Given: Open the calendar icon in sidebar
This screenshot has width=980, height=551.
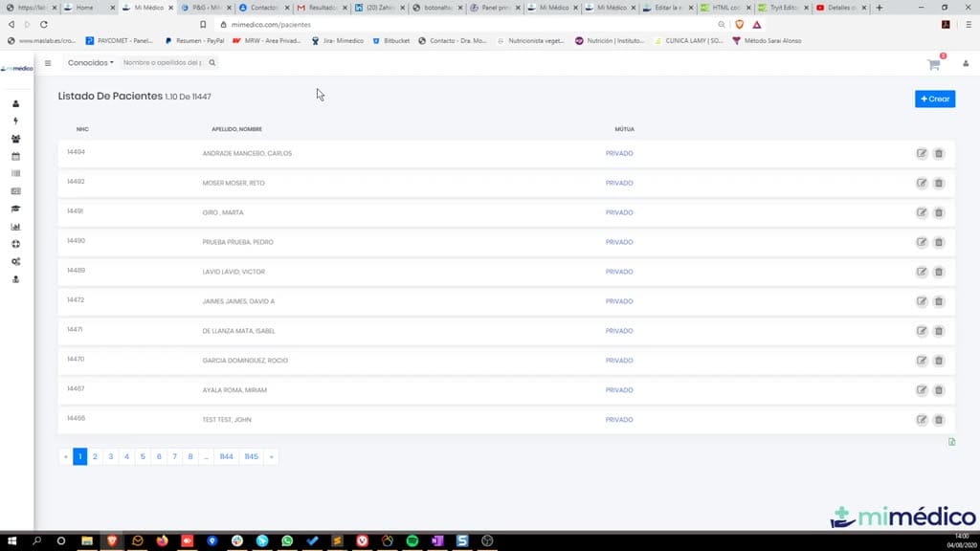Looking at the screenshot, I should (x=15, y=156).
